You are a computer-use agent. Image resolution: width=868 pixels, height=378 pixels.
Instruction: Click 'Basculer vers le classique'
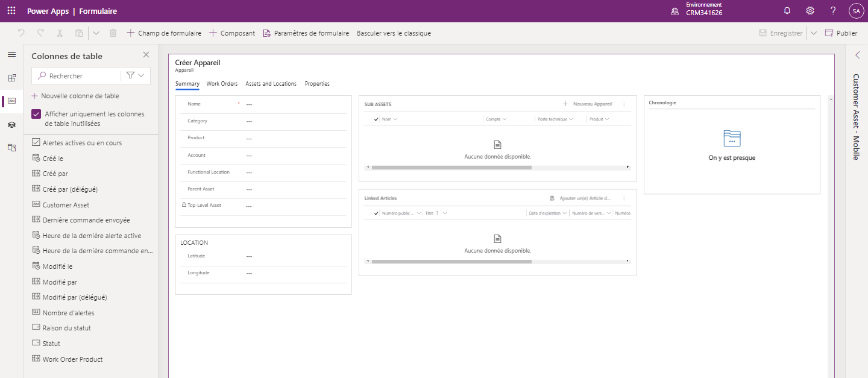click(x=394, y=33)
